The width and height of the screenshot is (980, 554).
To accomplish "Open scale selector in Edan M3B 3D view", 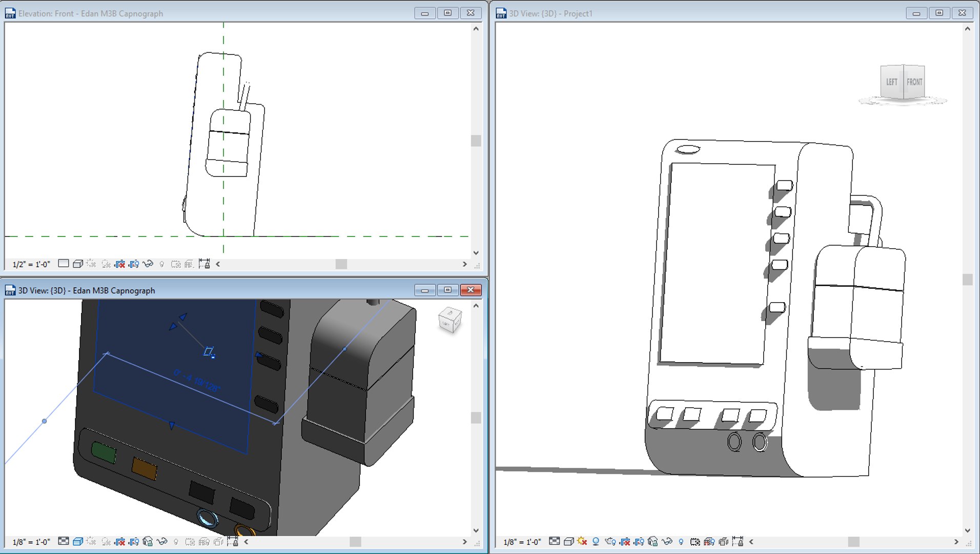I will (x=31, y=542).
